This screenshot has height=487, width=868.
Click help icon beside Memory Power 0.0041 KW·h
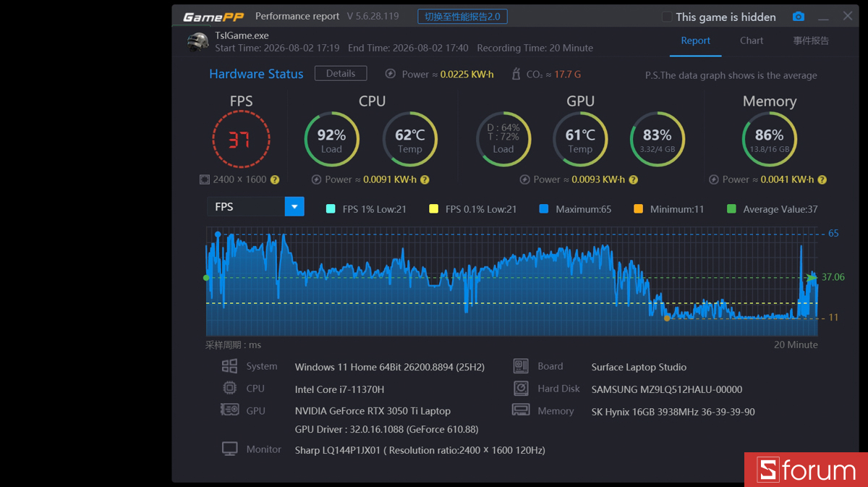pos(822,179)
